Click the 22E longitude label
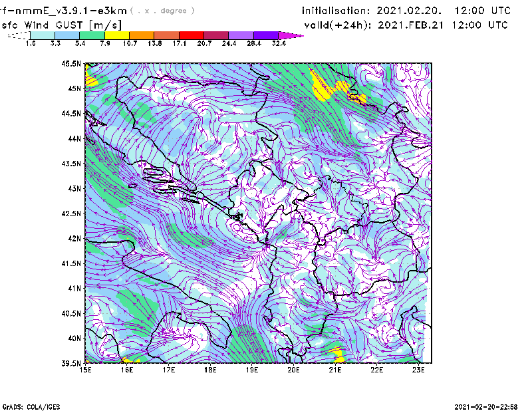532x411 pixels. [x=377, y=370]
